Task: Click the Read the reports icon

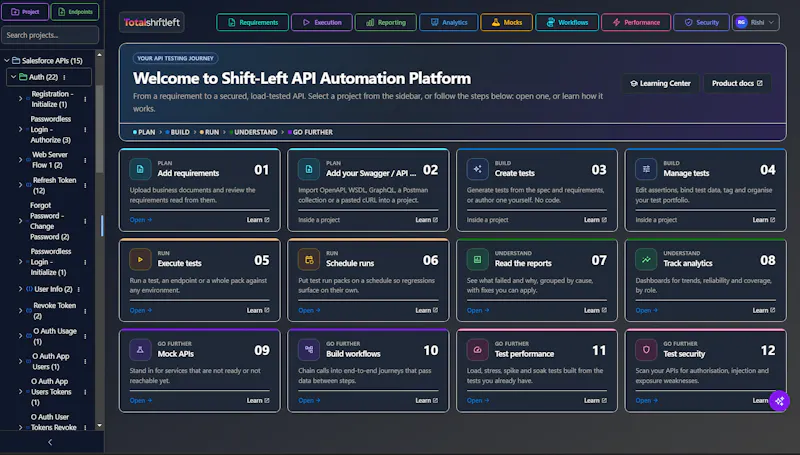Action: [478, 260]
